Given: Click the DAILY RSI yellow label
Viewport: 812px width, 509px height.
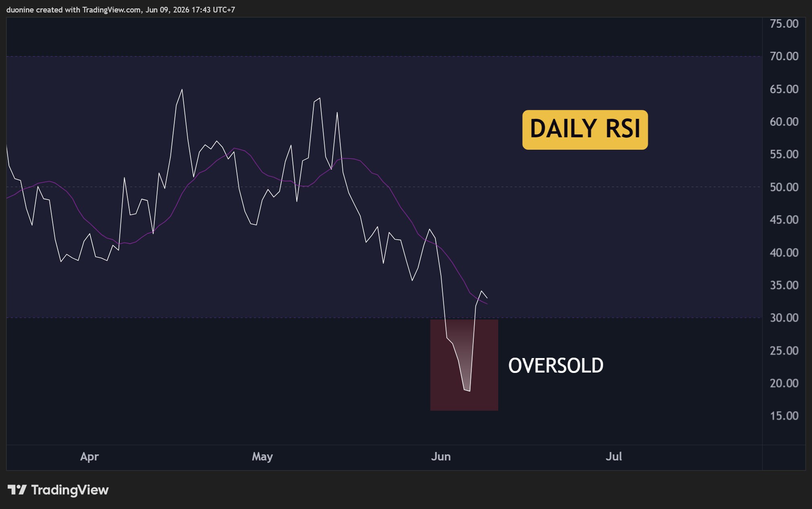Looking at the screenshot, I should coord(585,130).
